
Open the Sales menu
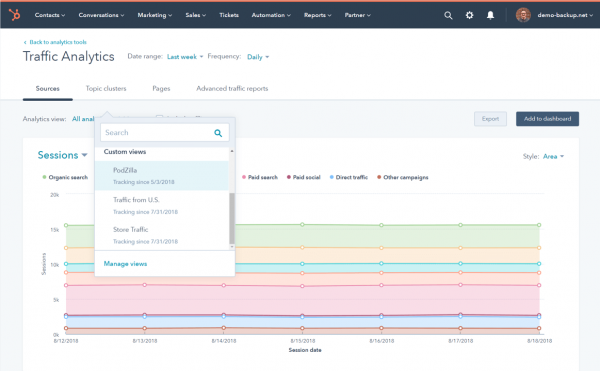pos(196,15)
